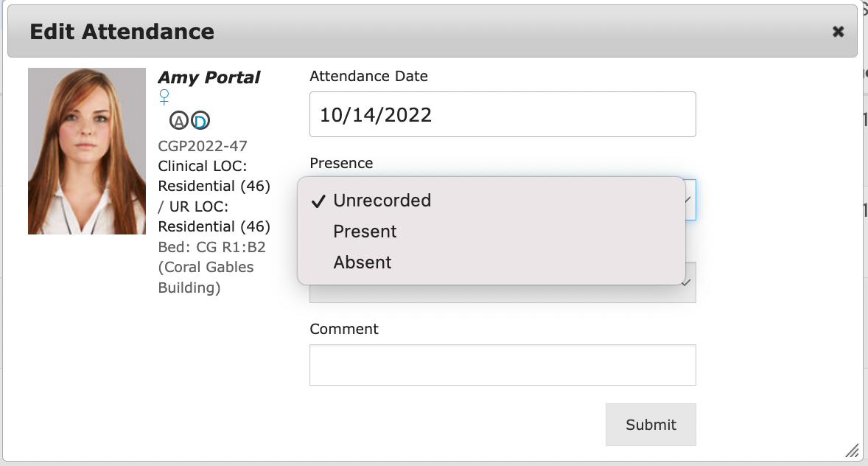Select the Unrecorded presence option

click(382, 201)
